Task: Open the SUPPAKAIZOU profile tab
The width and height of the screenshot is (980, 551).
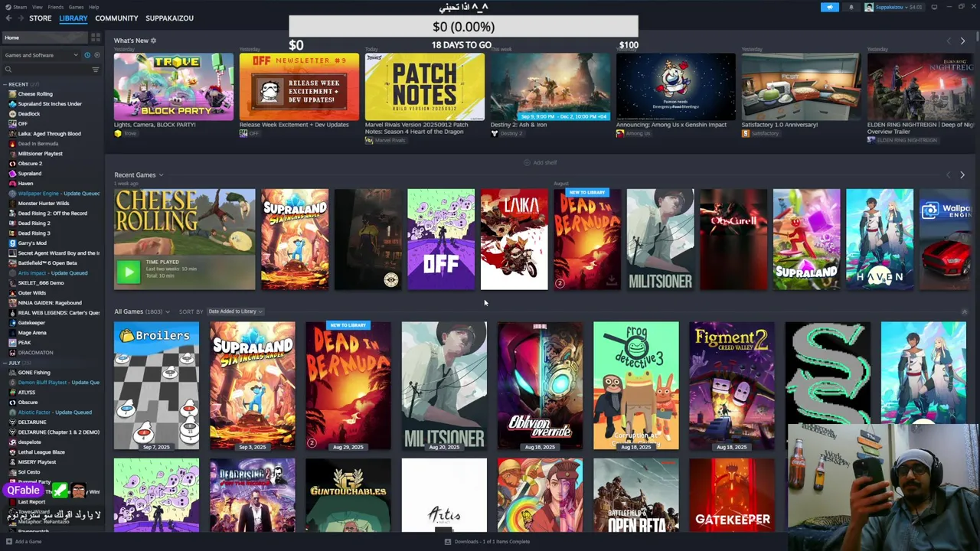Action: coord(169,18)
